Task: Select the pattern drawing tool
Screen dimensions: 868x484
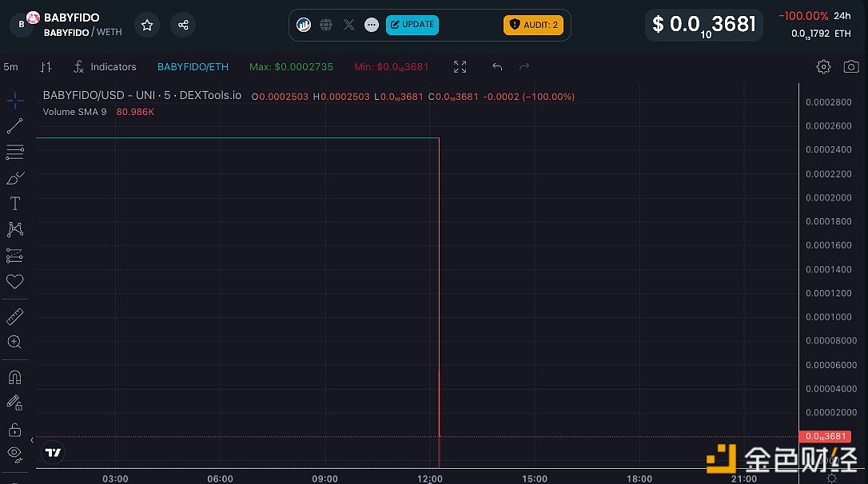Action: (15, 229)
